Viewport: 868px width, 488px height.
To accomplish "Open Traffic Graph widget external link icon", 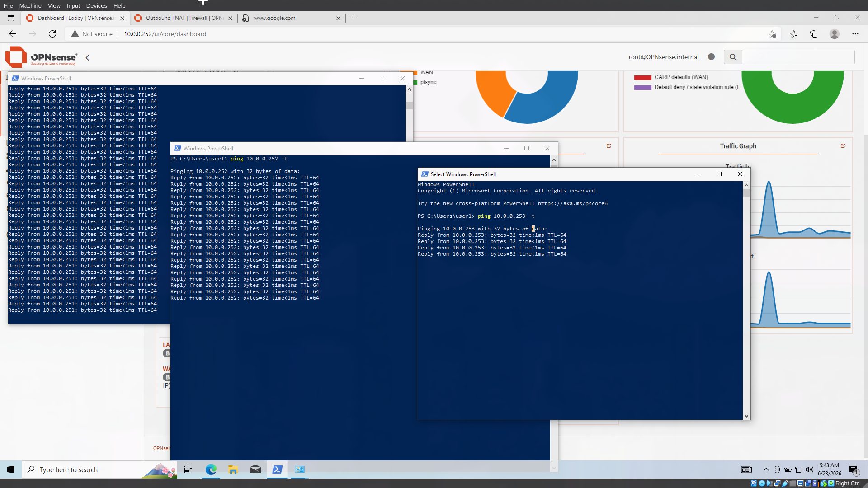I will pyautogui.click(x=843, y=146).
